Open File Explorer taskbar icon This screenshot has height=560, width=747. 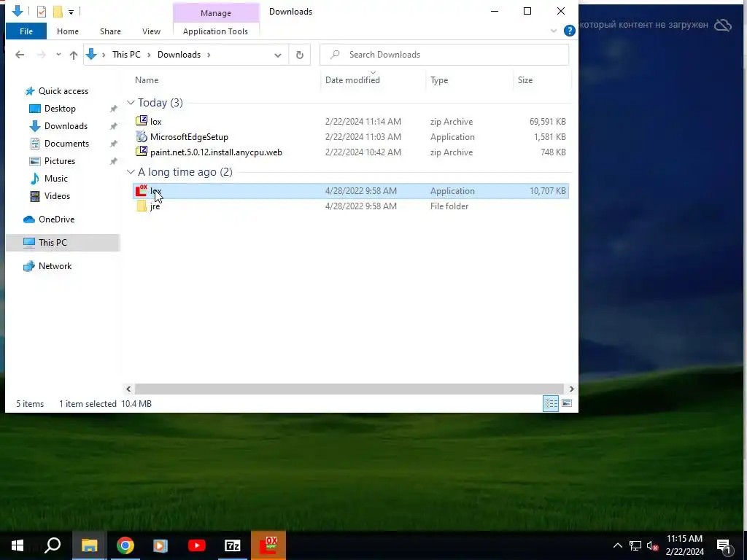[x=89, y=545]
